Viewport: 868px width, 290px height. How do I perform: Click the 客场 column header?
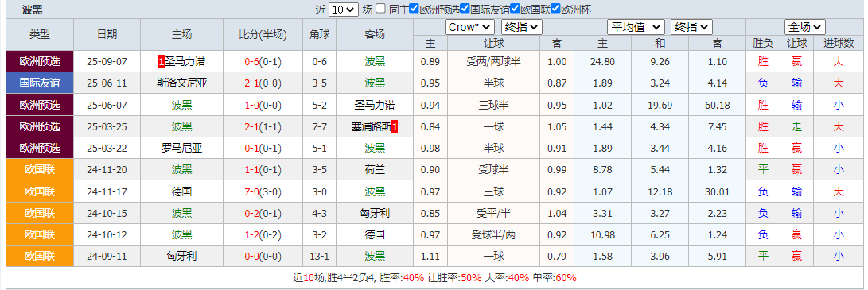(x=375, y=35)
